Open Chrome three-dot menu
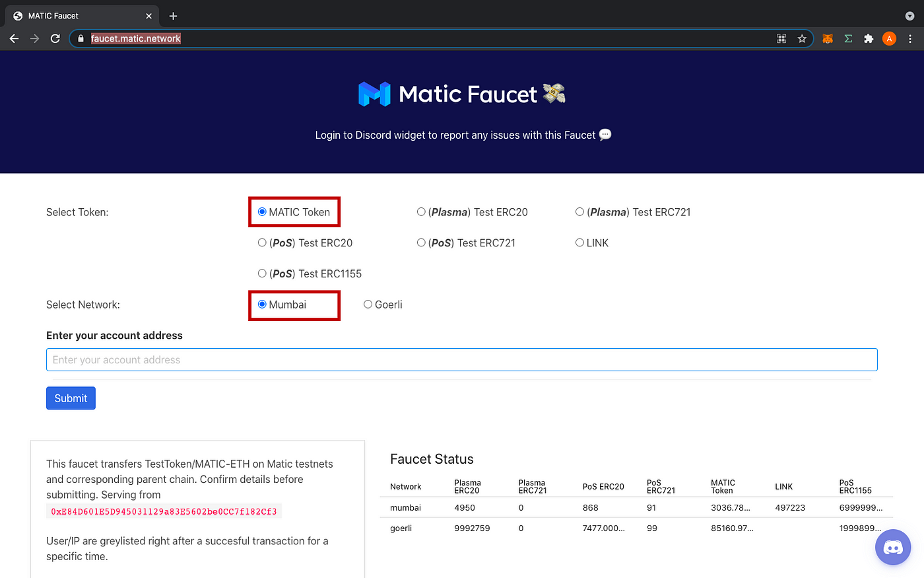924x578 pixels. coord(910,39)
